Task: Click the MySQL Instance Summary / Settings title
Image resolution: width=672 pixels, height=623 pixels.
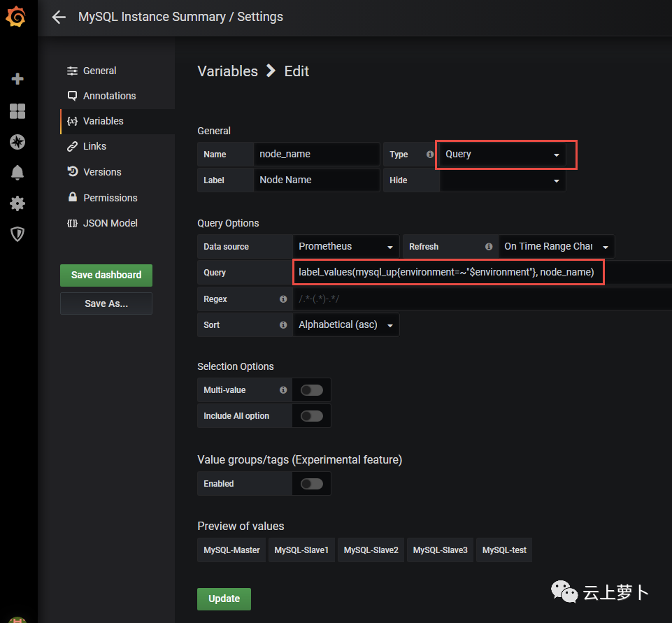Action: coord(180,17)
